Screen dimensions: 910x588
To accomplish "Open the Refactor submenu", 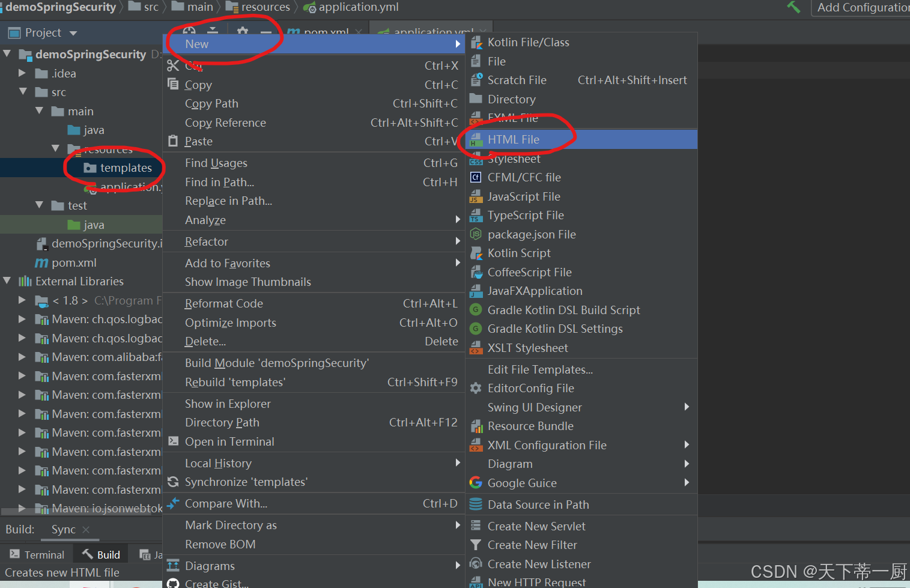I will click(x=314, y=241).
